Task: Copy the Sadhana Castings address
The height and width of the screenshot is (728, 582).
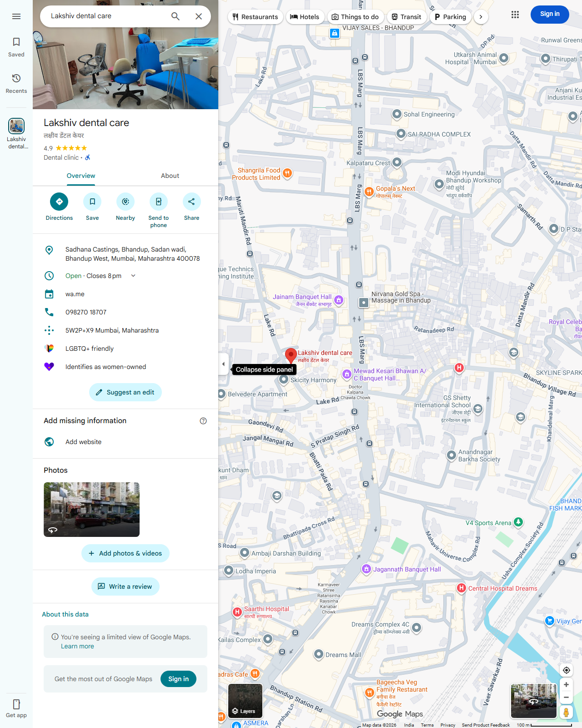Action: click(x=125, y=254)
